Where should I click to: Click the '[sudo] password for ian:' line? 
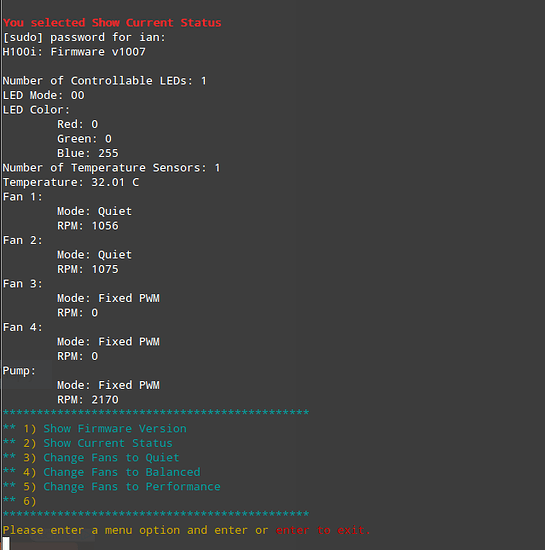click(x=84, y=38)
